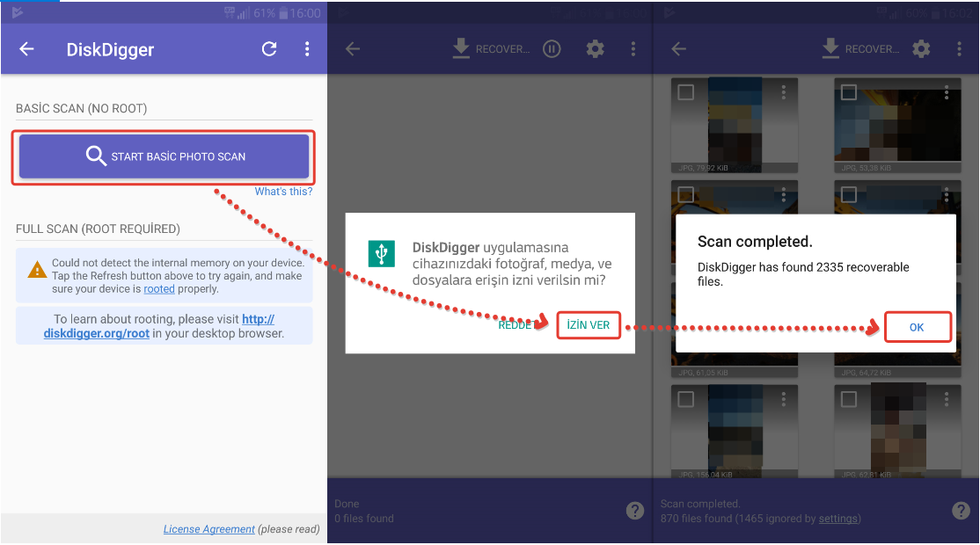Expand three-dot options on the 79.92 KiB thumbnail
The height and width of the screenshot is (545, 980).
point(783,92)
